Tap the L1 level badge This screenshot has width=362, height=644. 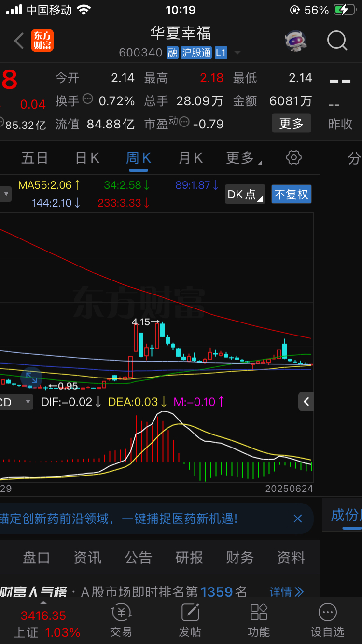pyautogui.click(x=221, y=53)
